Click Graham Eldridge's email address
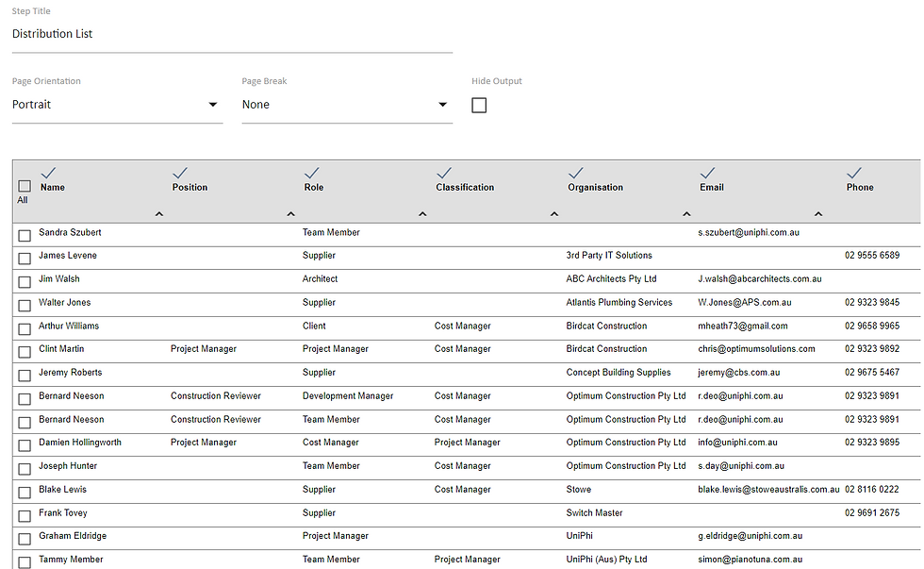Image resolution: width=924 pixels, height=569 pixels. point(748,535)
